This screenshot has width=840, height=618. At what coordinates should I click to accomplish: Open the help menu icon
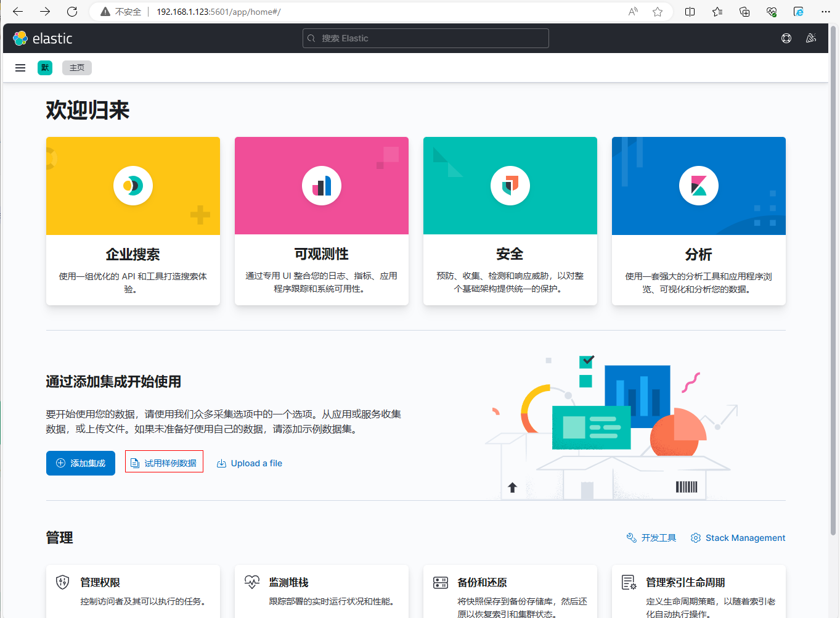(786, 38)
